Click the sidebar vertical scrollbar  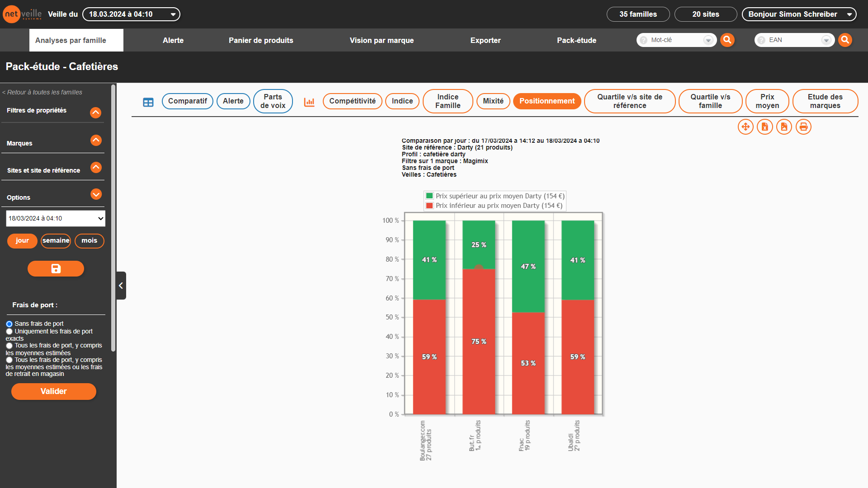pyautogui.click(x=113, y=218)
